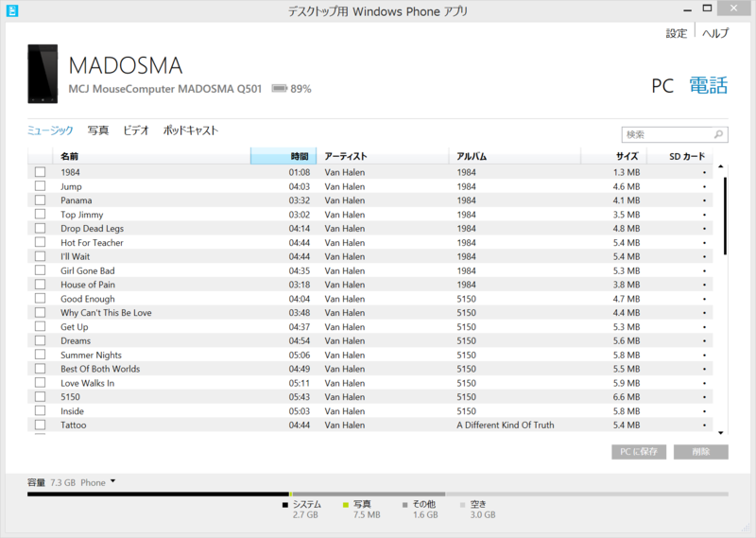Click the list scroll down arrow
This screenshot has width=756, height=538.
click(x=721, y=433)
